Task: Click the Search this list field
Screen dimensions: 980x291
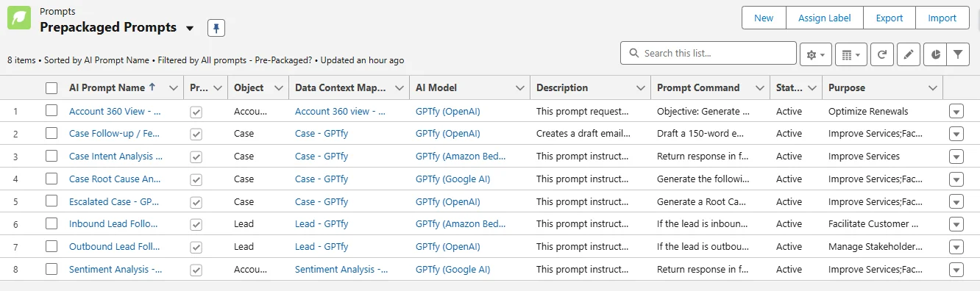Action: click(709, 54)
